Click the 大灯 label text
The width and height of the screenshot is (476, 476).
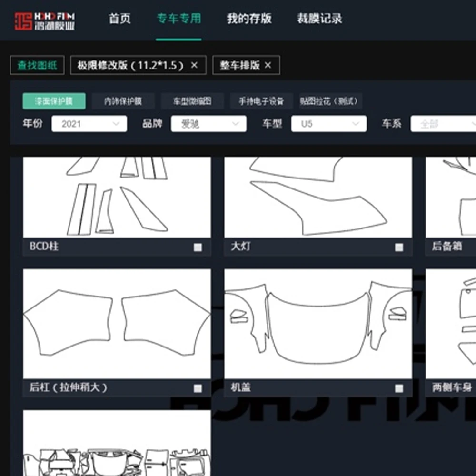coord(241,246)
